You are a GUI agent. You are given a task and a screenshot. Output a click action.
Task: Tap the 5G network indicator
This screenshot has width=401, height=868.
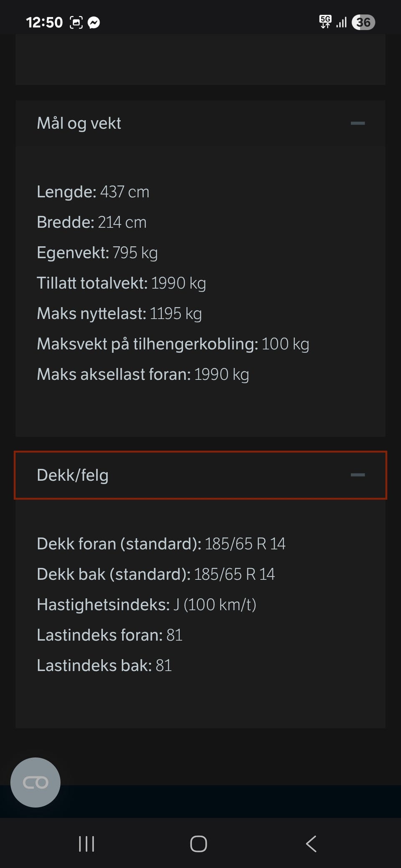pyautogui.click(x=325, y=22)
